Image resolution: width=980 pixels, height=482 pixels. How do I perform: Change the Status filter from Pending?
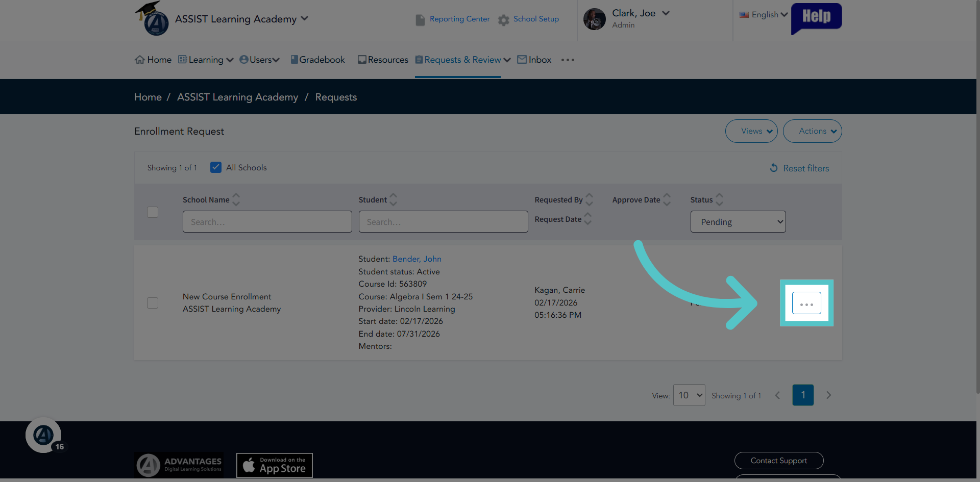738,222
